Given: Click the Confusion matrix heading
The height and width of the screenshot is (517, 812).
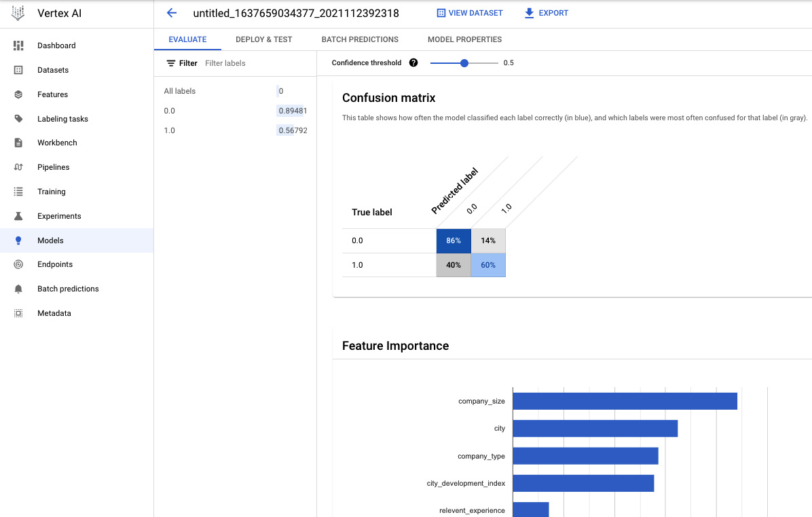Looking at the screenshot, I should [x=389, y=98].
